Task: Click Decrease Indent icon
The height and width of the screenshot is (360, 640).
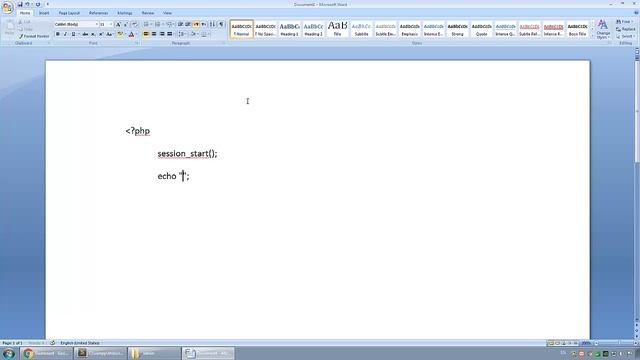Action: [x=180, y=24]
